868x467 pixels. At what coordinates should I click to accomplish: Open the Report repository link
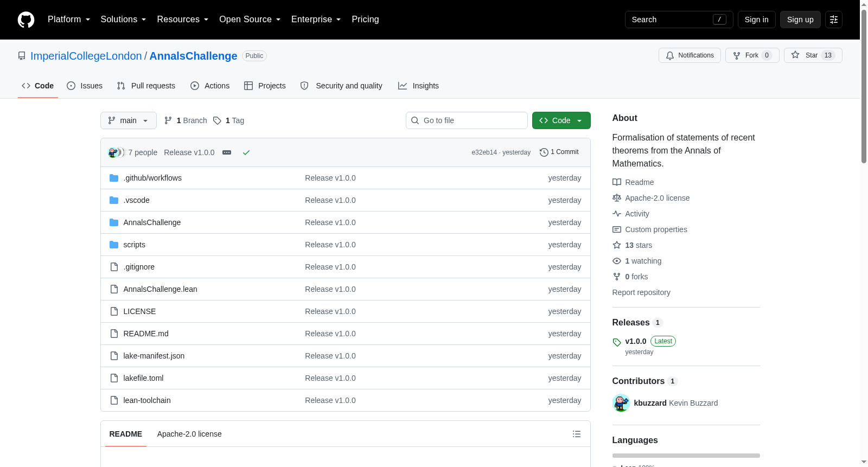(641, 292)
